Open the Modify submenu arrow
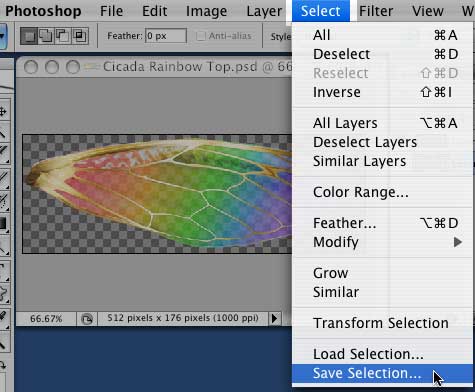The width and height of the screenshot is (475, 392). point(458,242)
